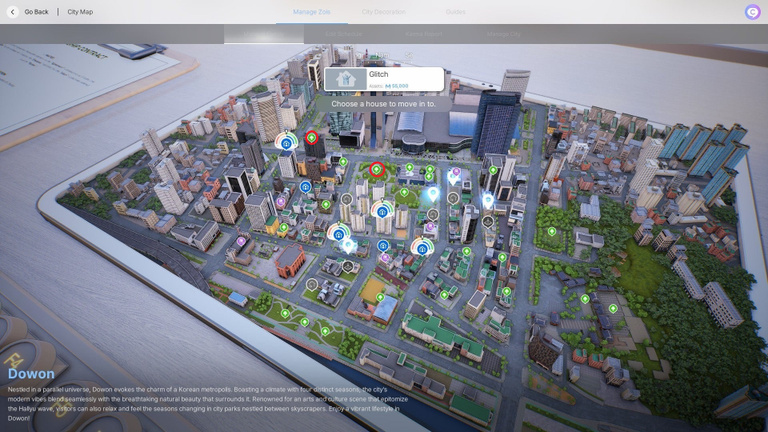Screen dimensions: 768x432
Task: Select the Karma Report sub-tab
Action: coord(424,34)
